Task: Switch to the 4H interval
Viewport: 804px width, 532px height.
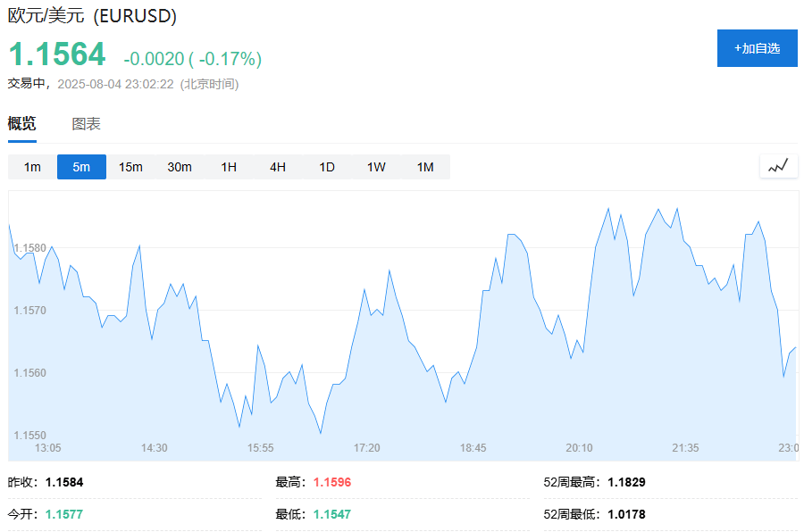Action: click(277, 166)
